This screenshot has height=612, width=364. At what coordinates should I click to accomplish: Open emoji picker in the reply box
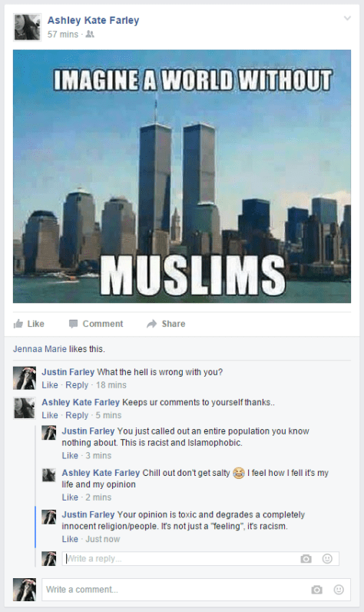327,558
